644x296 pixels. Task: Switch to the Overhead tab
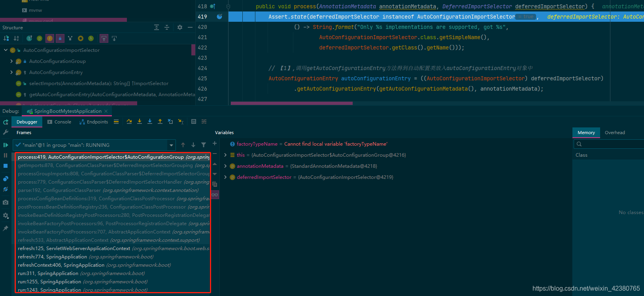[x=615, y=133]
